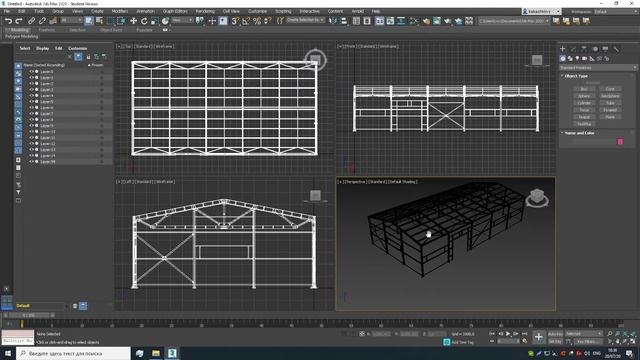
Task: Click the Rendered Frame Window icon
Action: pos(437,21)
